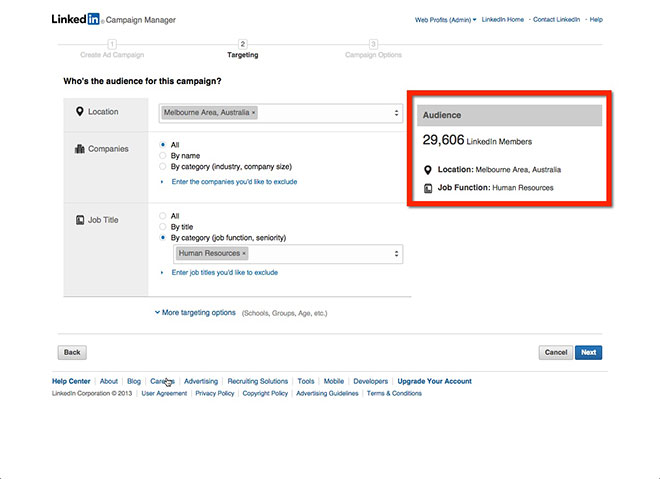Select Companies By category (industry, company size)

tap(163, 167)
